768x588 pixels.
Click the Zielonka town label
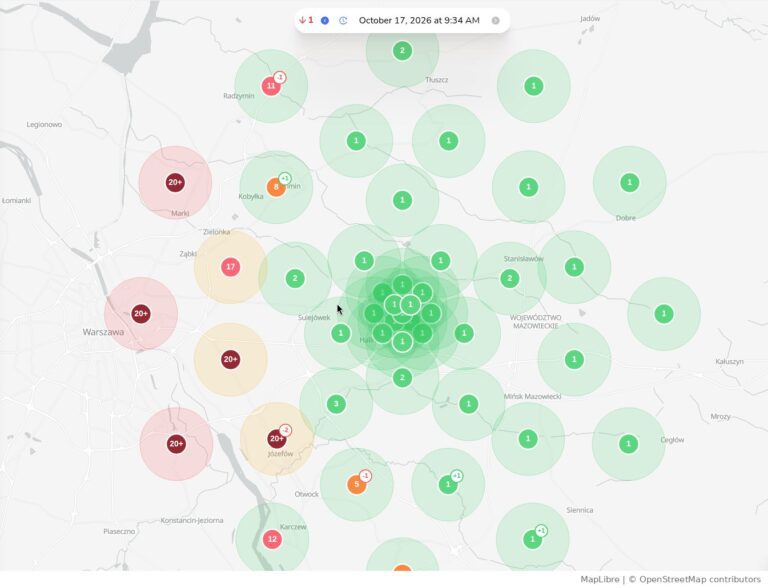coord(216,232)
